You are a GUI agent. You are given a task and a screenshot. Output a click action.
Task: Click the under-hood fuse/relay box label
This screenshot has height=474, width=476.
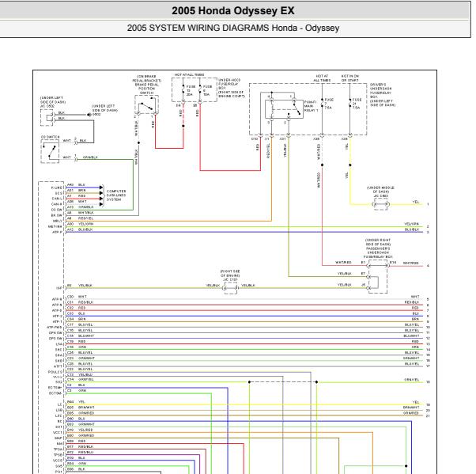(x=231, y=88)
